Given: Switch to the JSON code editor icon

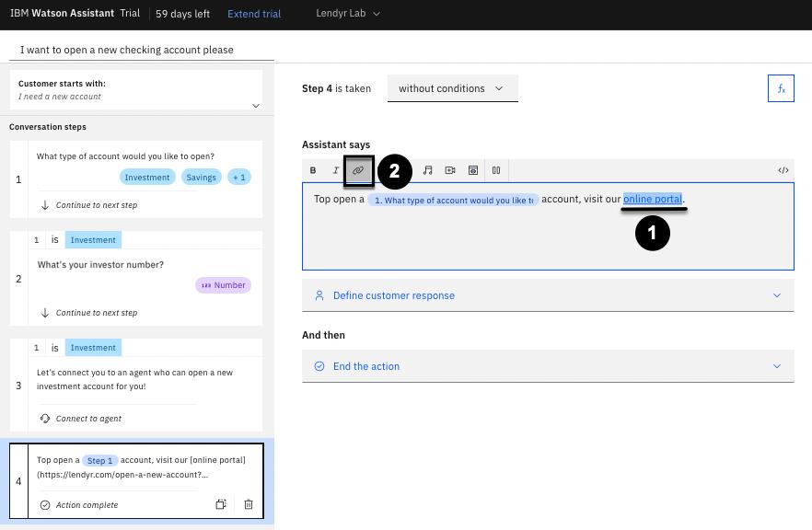Looking at the screenshot, I should [783, 170].
